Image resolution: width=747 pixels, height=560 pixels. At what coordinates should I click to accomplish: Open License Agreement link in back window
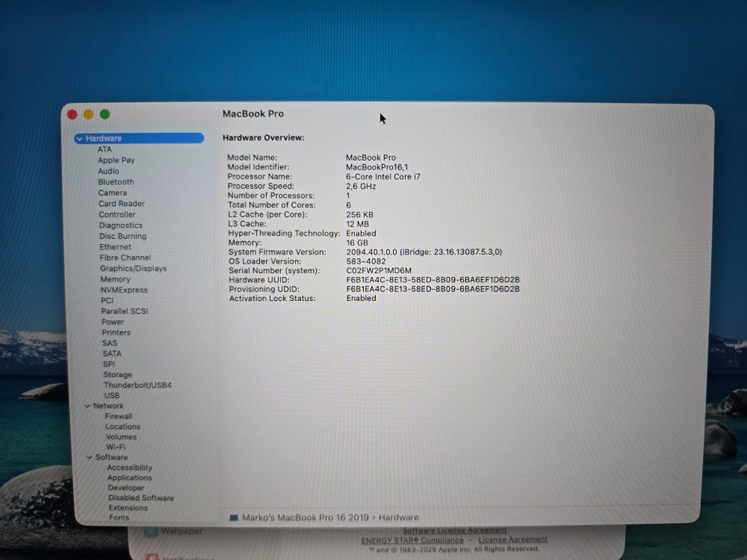[513, 540]
